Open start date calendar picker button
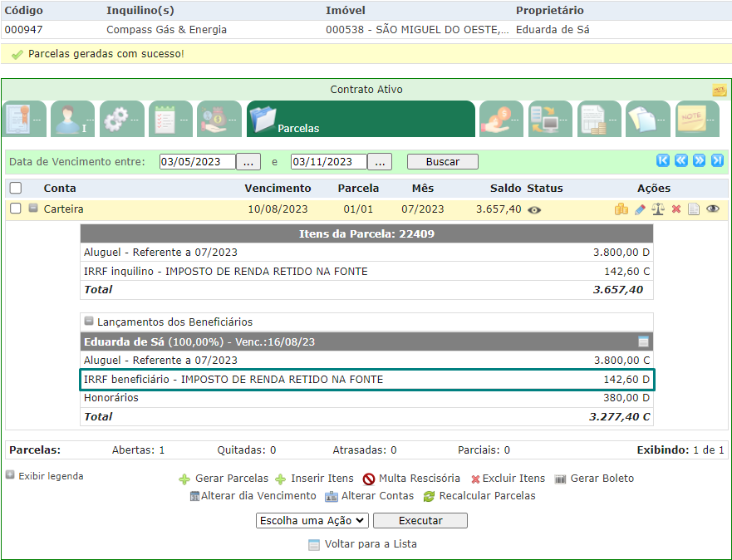Image resolution: width=732 pixels, height=560 pixels. tap(248, 161)
